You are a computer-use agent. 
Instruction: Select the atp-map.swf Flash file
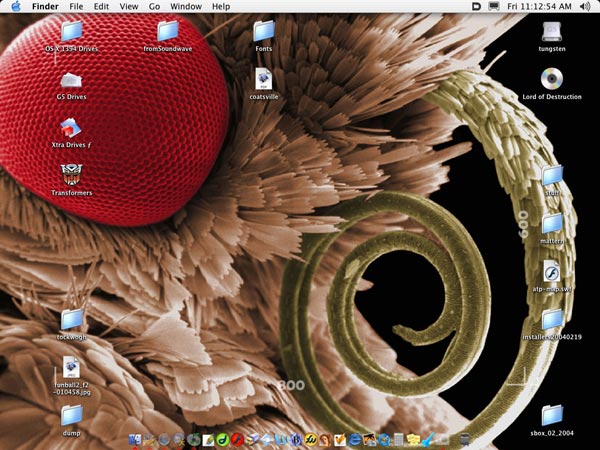click(x=552, y=271)
